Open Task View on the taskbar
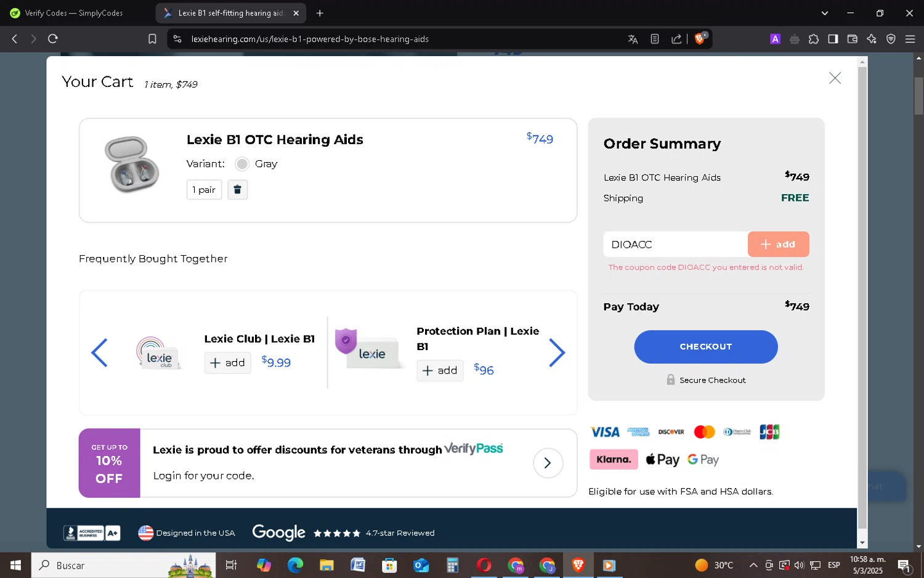 [231, 565]
